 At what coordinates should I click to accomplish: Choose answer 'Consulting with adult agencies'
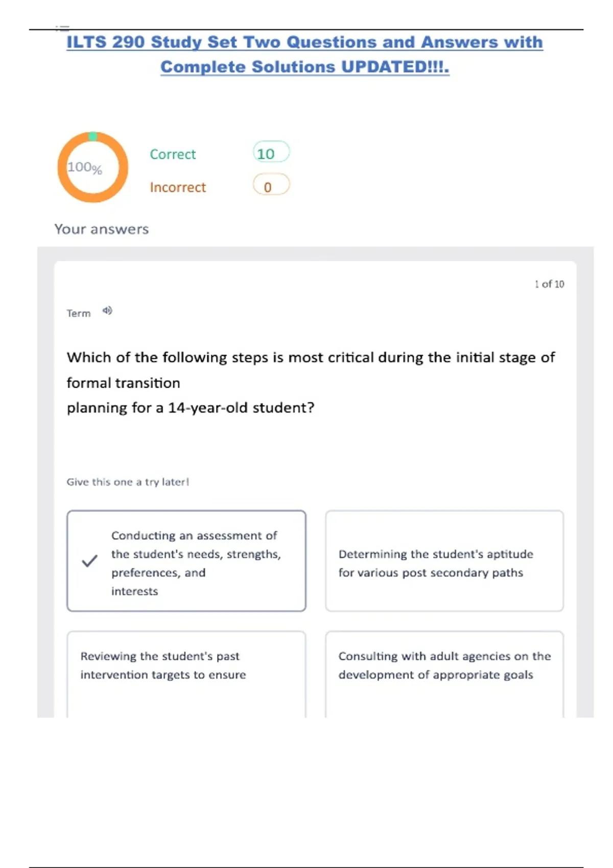(444, 666)
